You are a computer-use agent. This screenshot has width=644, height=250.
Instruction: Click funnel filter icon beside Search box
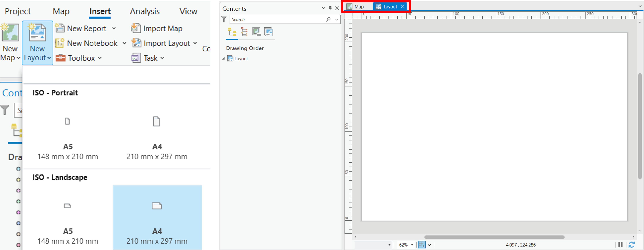coord(224,19)
